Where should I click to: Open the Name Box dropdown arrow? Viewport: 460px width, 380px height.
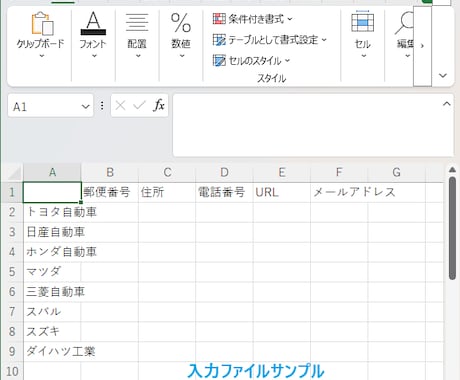86,107
